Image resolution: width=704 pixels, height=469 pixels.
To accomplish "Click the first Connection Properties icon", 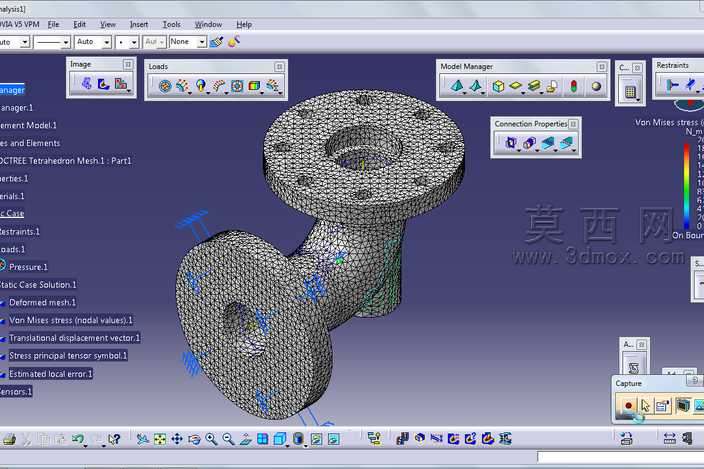I will (510, 143).
